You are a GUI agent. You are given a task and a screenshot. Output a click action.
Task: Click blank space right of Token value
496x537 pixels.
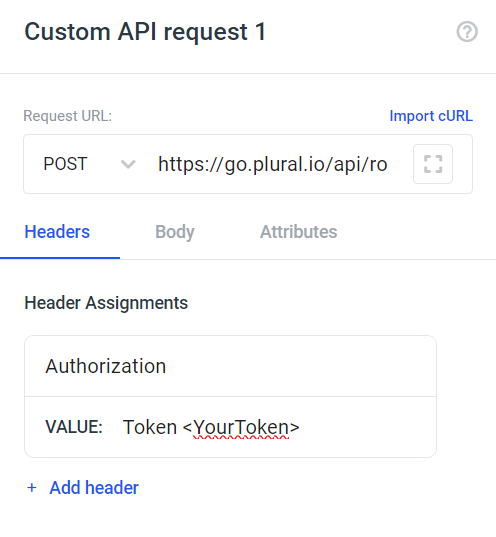pos(367,427)
